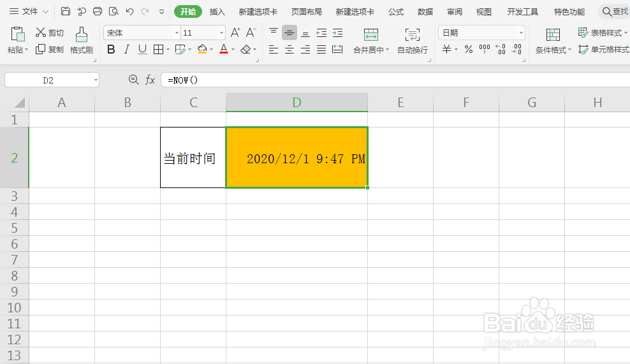Open Cell Style options
The height and width of the screenshot is (364, 630).
[x=603, y=50]
